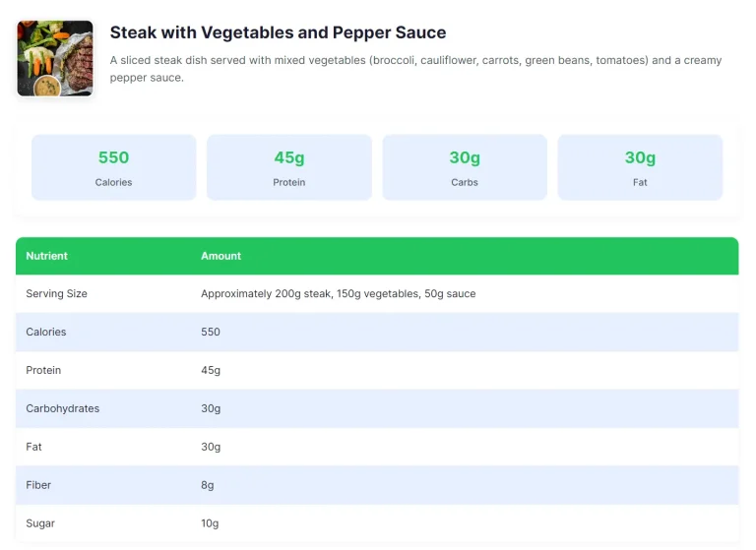
Task: Click the dish description paragraph
Action: 415,69
